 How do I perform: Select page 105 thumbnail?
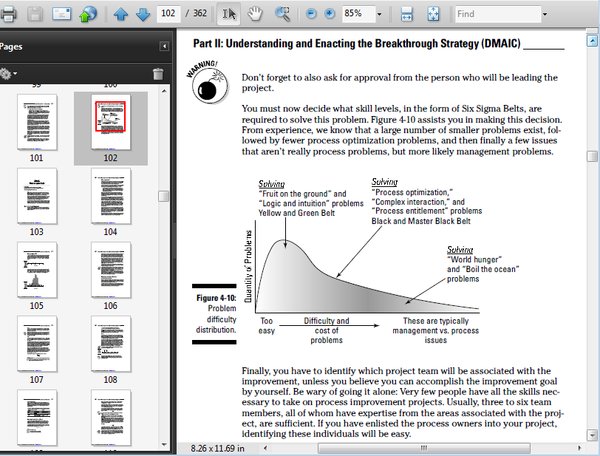(37, 270)
